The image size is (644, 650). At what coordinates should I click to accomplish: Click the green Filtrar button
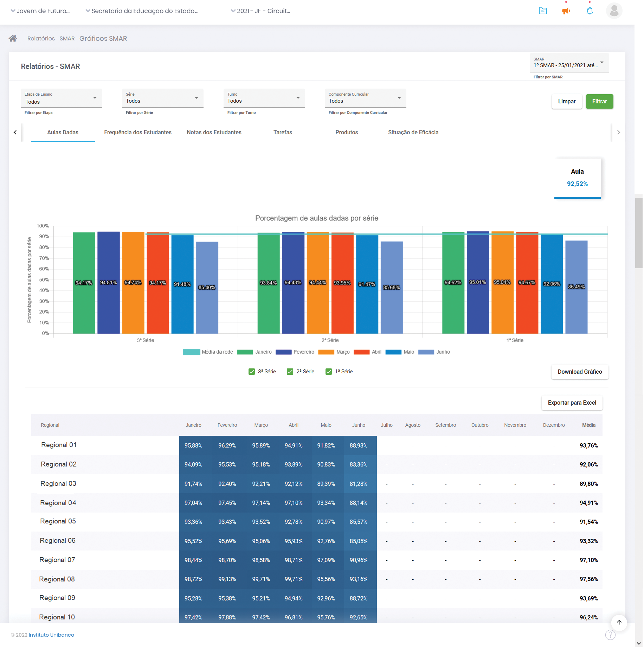(600, 102)
